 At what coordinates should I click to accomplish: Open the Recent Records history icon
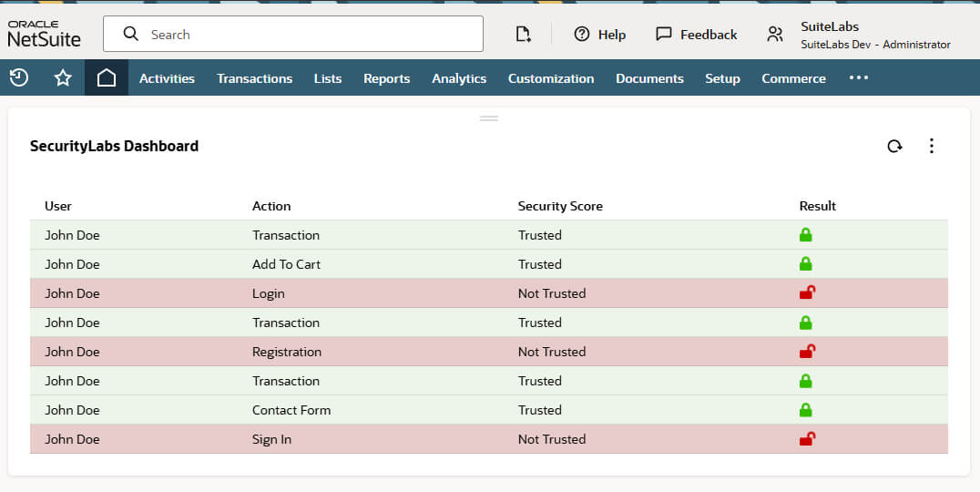tap(19, 78)
